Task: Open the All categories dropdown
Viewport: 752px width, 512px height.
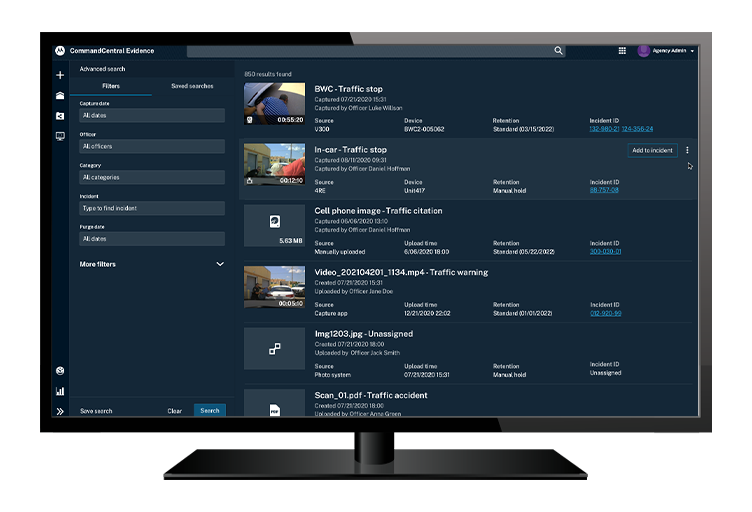Action: pyautogui.click(x=152, y=177)
